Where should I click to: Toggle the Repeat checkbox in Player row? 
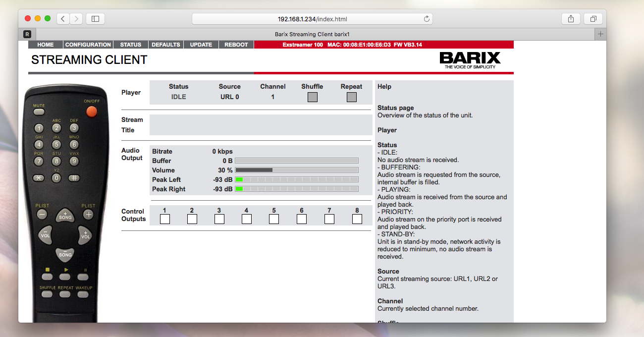click(x=351, y=97)
